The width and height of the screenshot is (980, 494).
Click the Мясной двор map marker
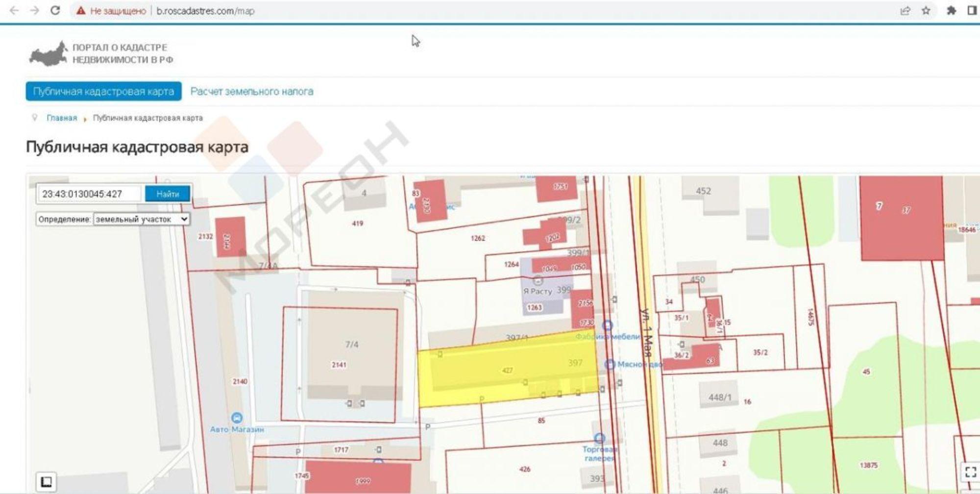(x=610, y=364)
